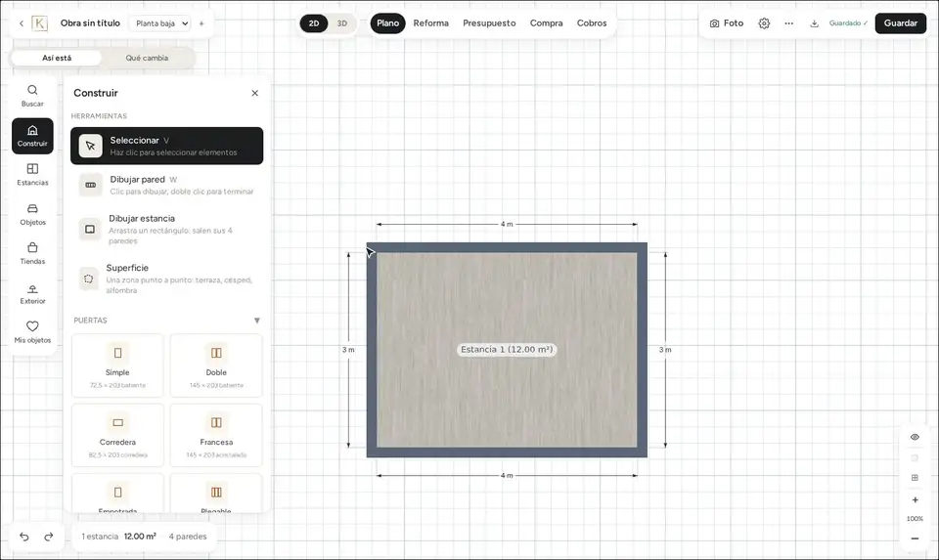Open Mis objetos favorites panel

(x=32, y=332)
